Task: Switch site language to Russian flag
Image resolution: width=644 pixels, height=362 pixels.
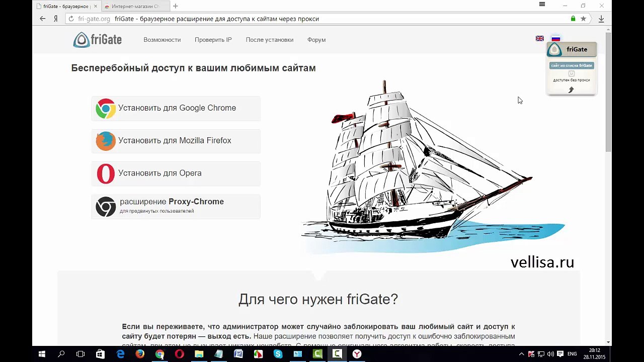Action: click(556, 38)
